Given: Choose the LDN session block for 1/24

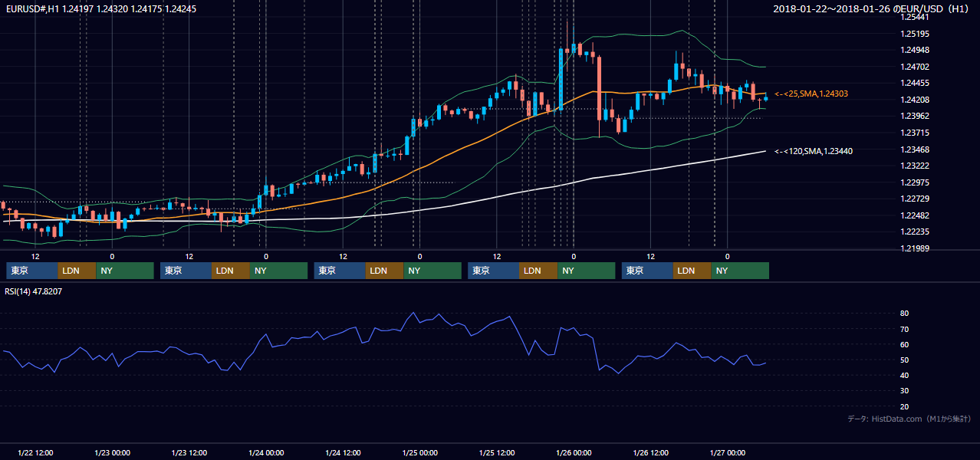Looking at the screenshot, I should click(385, 271).
